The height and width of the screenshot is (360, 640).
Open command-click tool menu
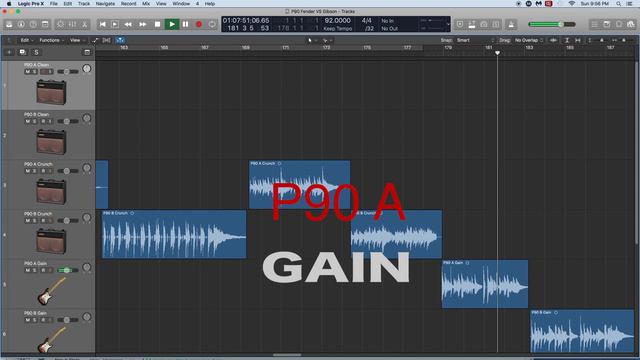point(327,40)
